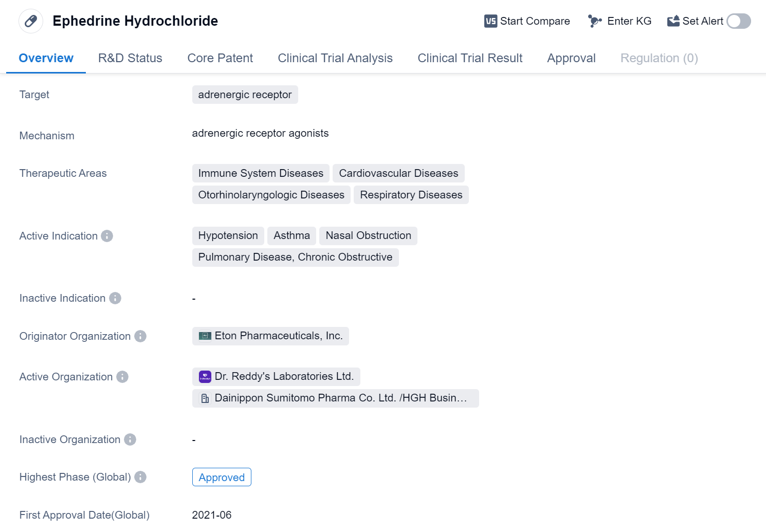
Task: Select the Hypotension indication tag
Action: pos(228,235)
